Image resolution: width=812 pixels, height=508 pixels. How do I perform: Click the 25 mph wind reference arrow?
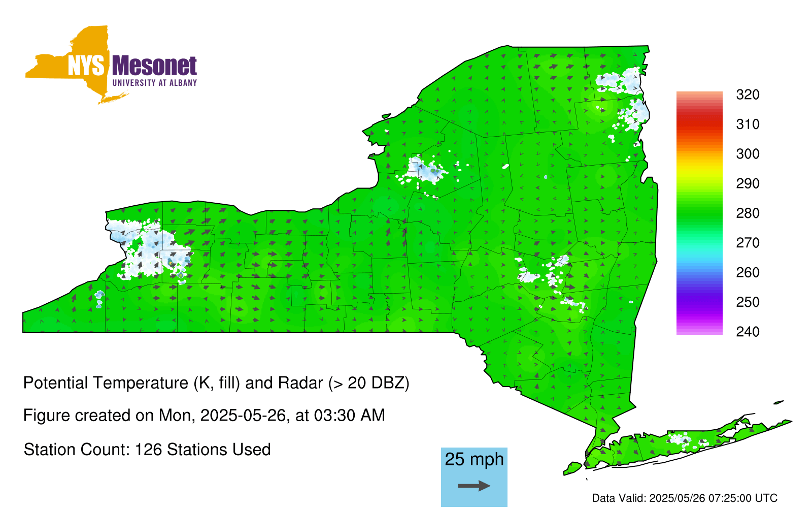(x=474, y=486)
